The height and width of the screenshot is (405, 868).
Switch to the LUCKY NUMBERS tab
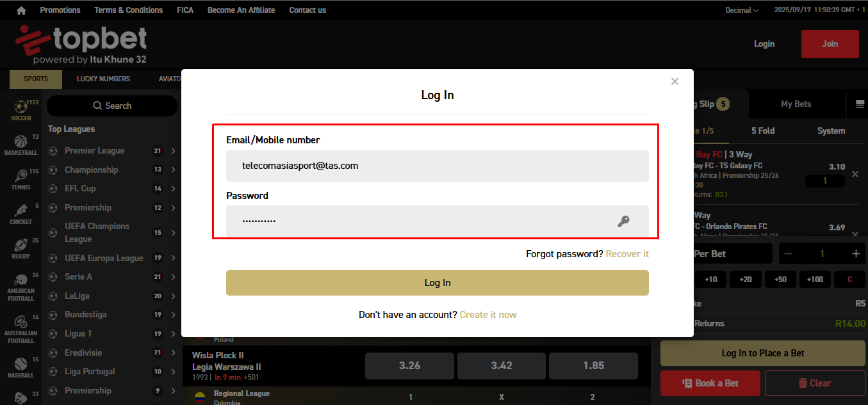103,79
